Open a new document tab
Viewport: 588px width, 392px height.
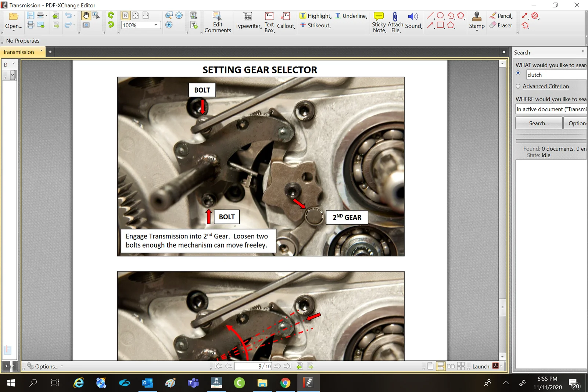point(50,52)
